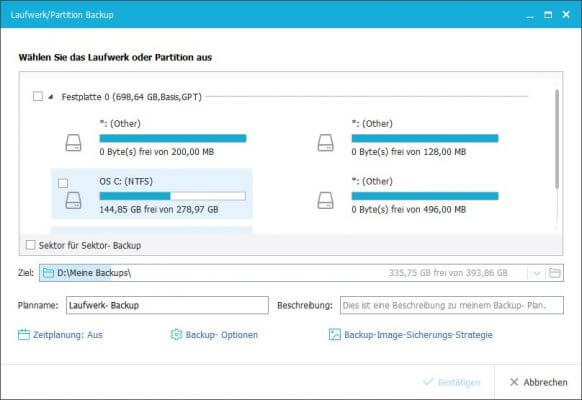
Task: Click the folder icon inside the D:\Meine Backups field
Action: [x=48, y=273]
